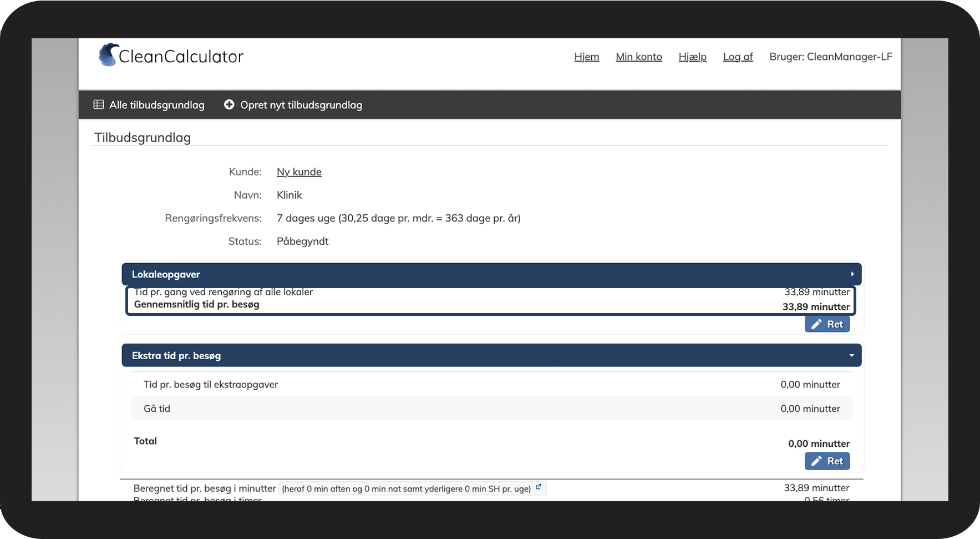Click Beregnet tid pr. besøg i minutter label
Screen dimensions: 980x539
[205, 488]
